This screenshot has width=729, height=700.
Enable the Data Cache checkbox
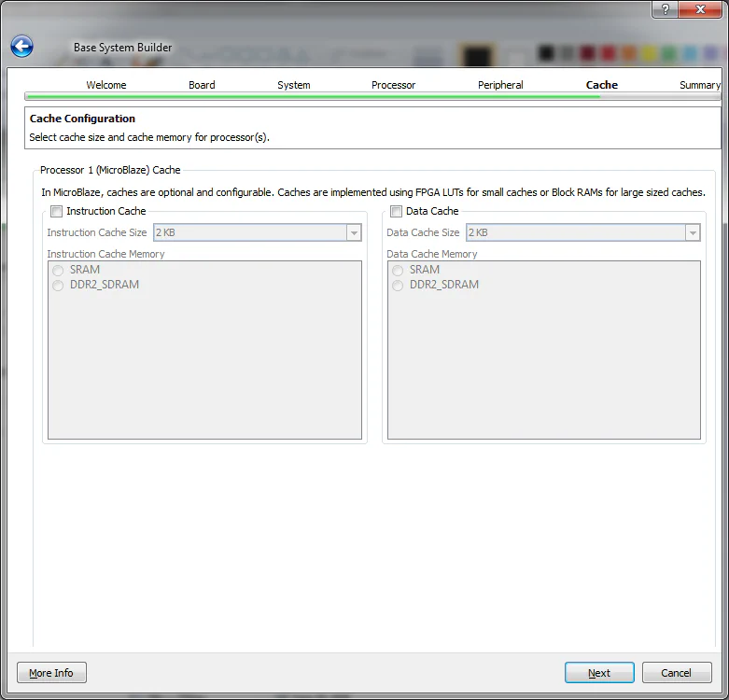click(x=397, y=212)
